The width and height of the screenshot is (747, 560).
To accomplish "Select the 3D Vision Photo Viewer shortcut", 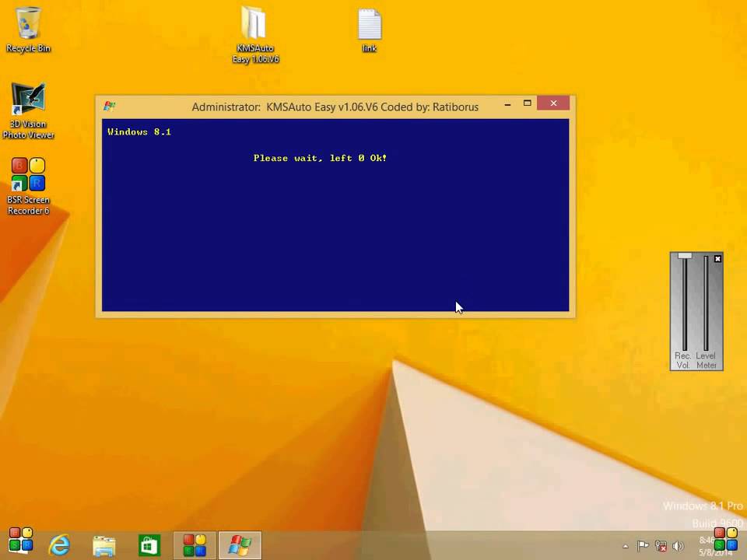I will pyautogui.click(x=28, y=110).
